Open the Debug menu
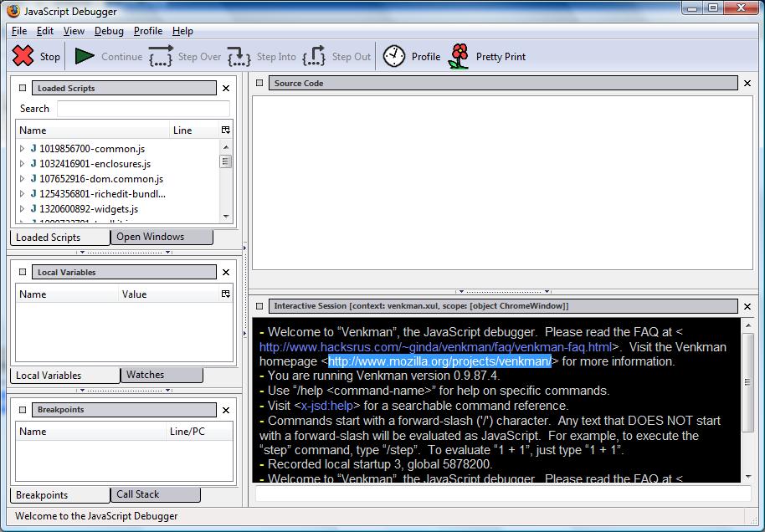 point(109,31)
